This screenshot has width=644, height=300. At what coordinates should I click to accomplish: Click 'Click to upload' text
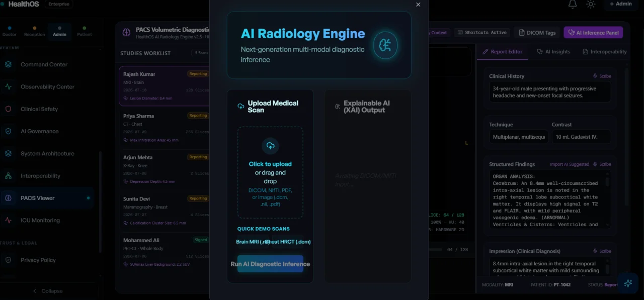click(x=270, y=164)
